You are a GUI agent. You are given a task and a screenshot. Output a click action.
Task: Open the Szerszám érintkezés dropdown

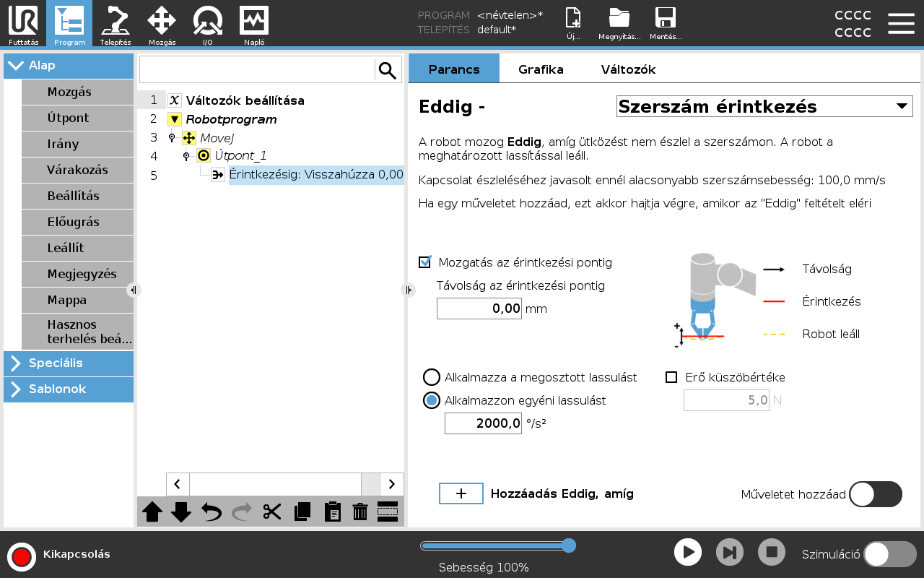(x=764, y=106)
